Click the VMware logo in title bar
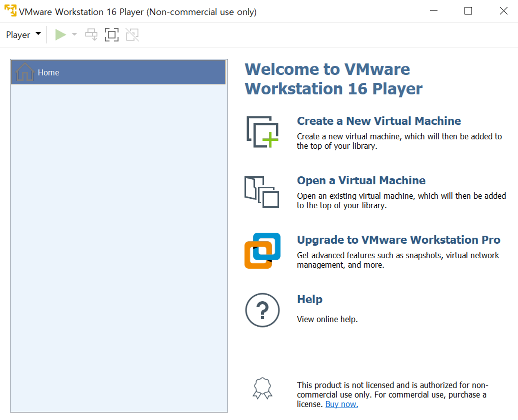This screenshot has height=420, width=518. pos(10,10)
